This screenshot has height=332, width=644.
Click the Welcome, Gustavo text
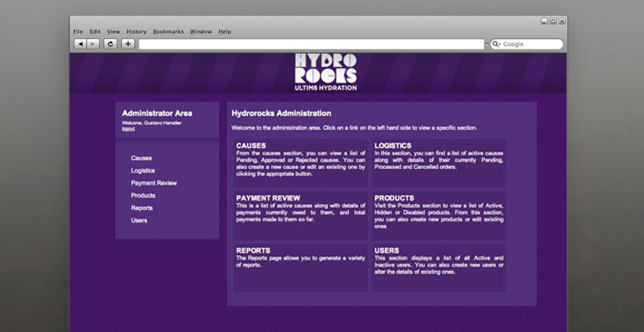(x=151, y=123)
